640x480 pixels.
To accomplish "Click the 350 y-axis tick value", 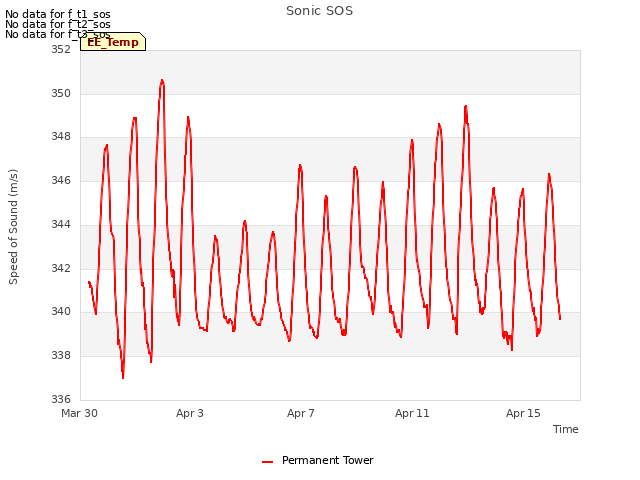I will coord(61,93).
